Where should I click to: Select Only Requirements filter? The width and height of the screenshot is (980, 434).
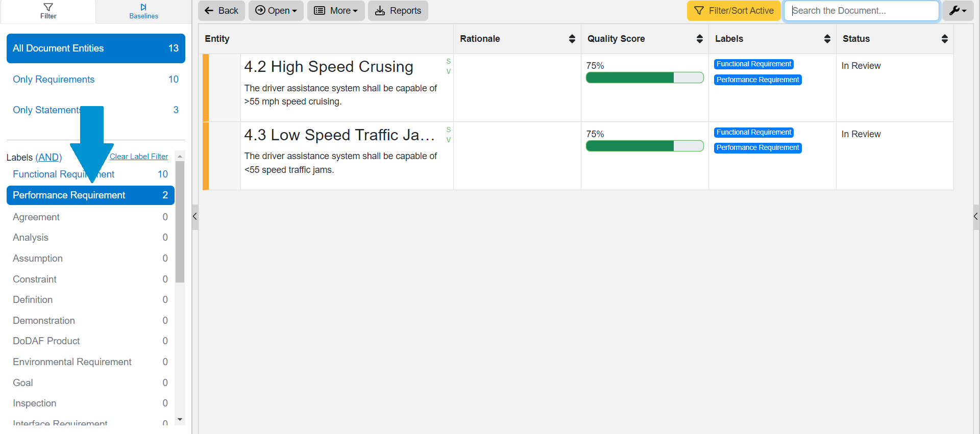54,80
